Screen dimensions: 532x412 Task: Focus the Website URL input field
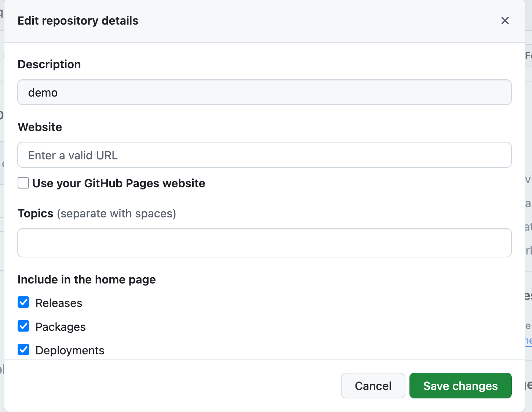264,155
